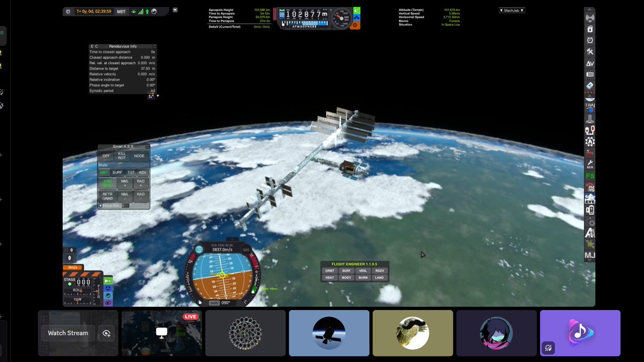Select ADV mode in Smart A.S.S.
644x362 pixels.
[143, 172]
